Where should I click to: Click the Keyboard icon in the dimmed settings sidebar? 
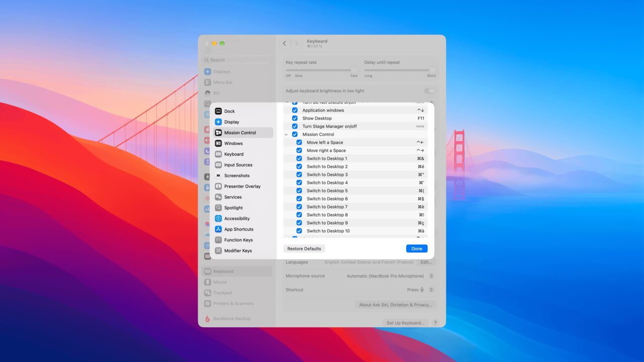208,271
